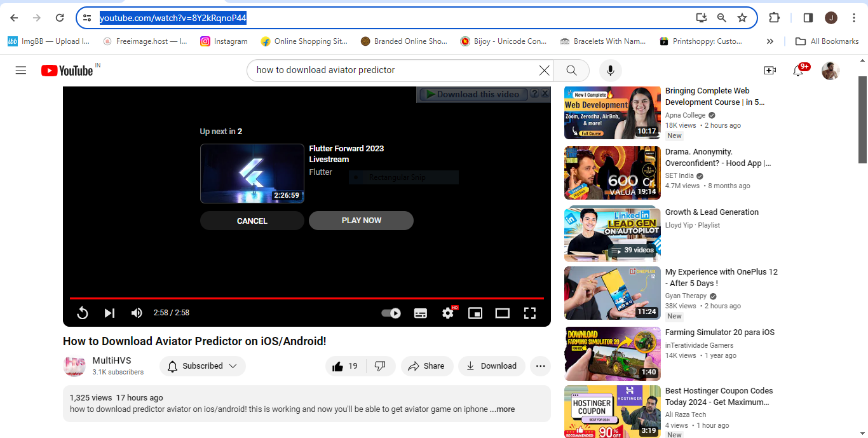Open the Subscribed notification dropdown

[x=203, y=366]
